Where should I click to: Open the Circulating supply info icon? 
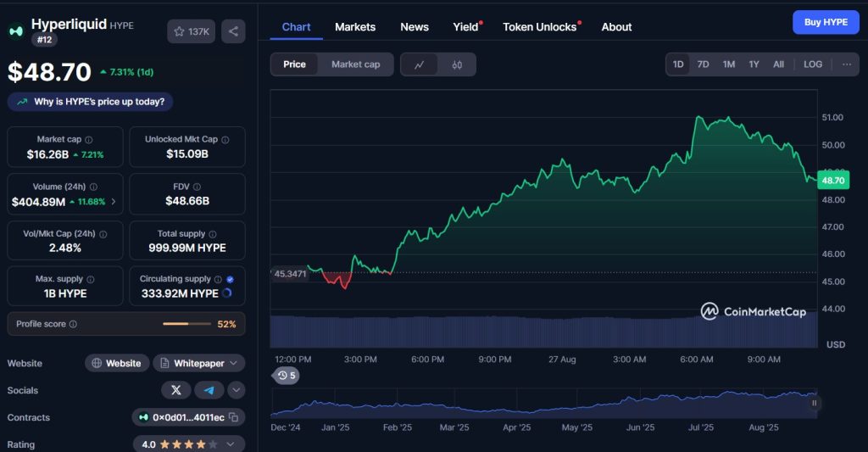(x=218, y=279)
